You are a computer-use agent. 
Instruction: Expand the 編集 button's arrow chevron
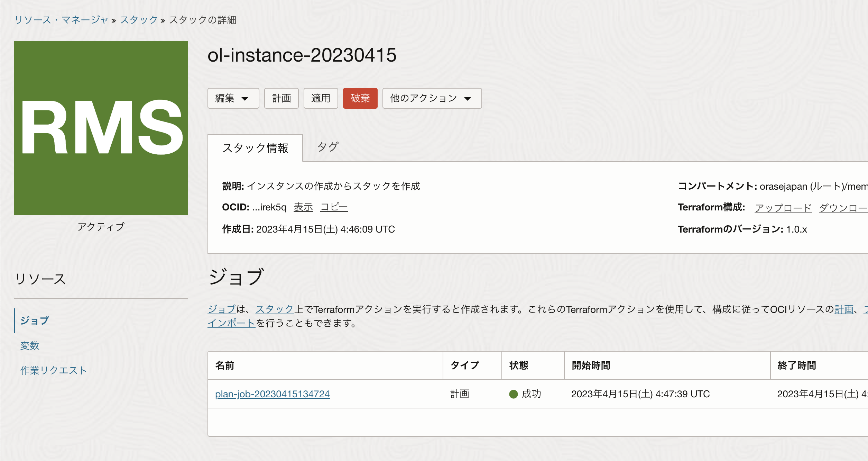click(246, 99)
